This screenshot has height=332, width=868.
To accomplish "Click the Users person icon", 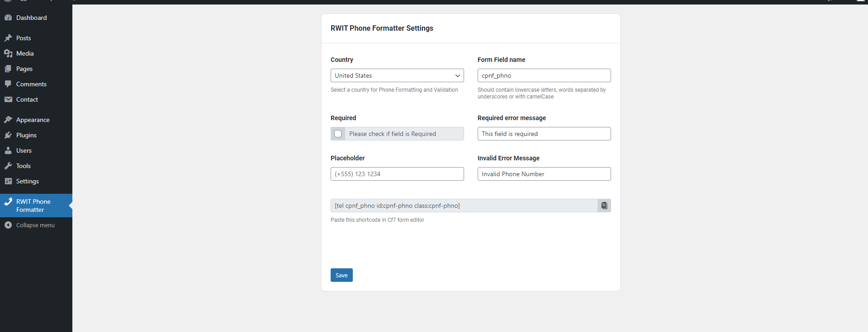I will click(8, 150).
